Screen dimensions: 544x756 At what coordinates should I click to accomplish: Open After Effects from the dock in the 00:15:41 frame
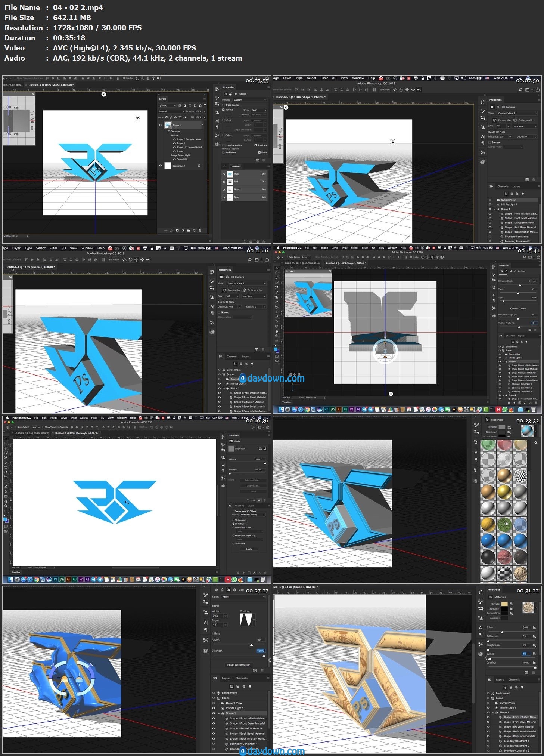358,409
